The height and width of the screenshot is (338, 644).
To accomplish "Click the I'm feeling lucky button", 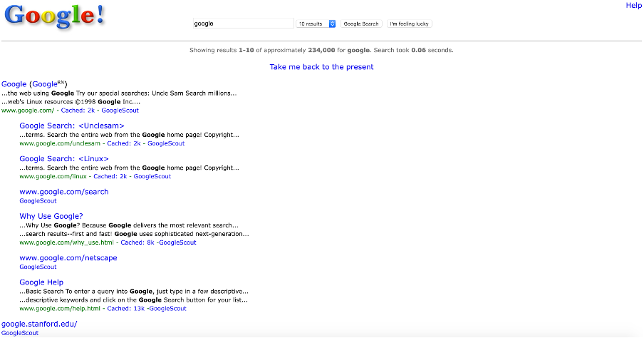I will coord(409,24).
